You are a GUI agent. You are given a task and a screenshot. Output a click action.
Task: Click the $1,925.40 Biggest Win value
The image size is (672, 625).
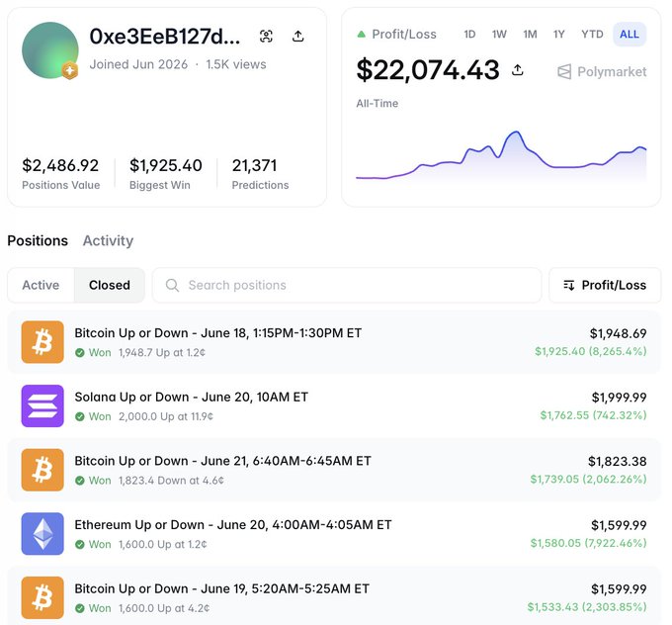166,165
